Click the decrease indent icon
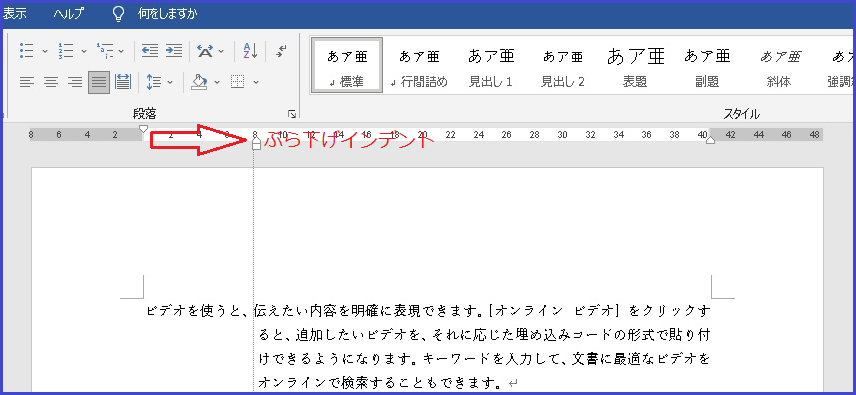 [x=150, y=51]
